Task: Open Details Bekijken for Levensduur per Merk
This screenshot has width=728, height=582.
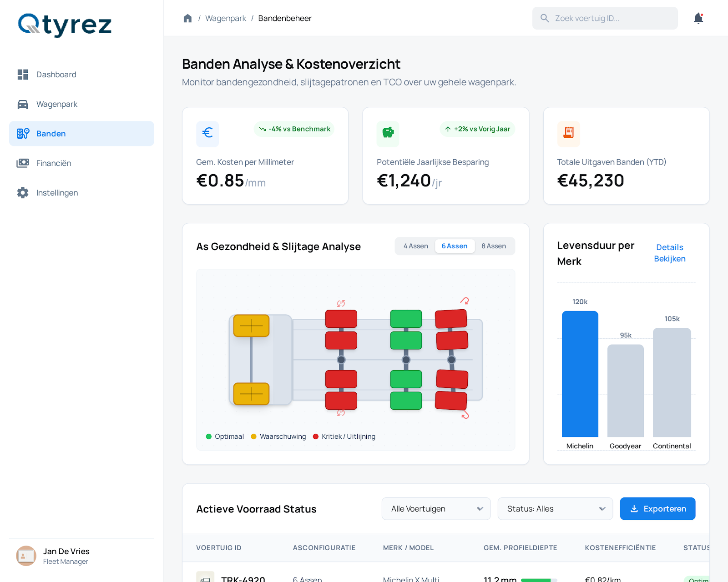Action: coord(669,253)
